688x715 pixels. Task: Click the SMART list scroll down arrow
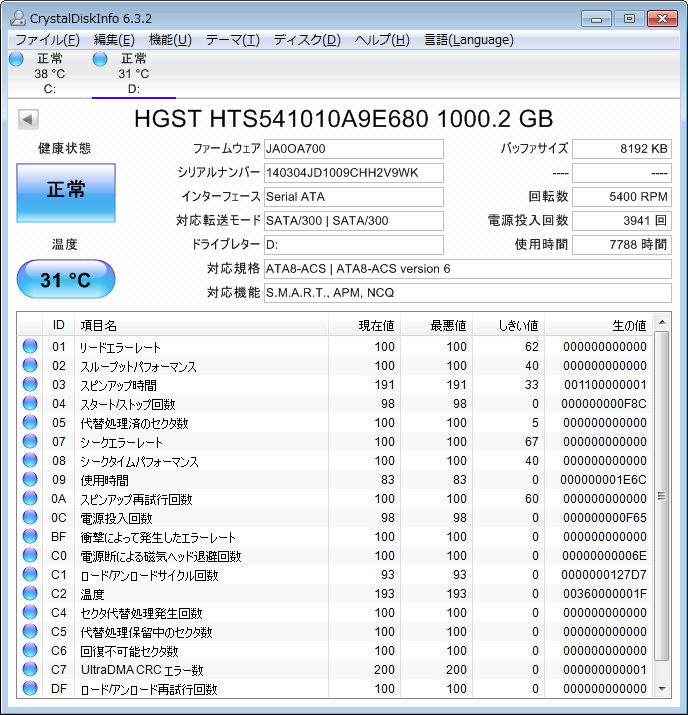pyautogui.click(x=662, y=689)
